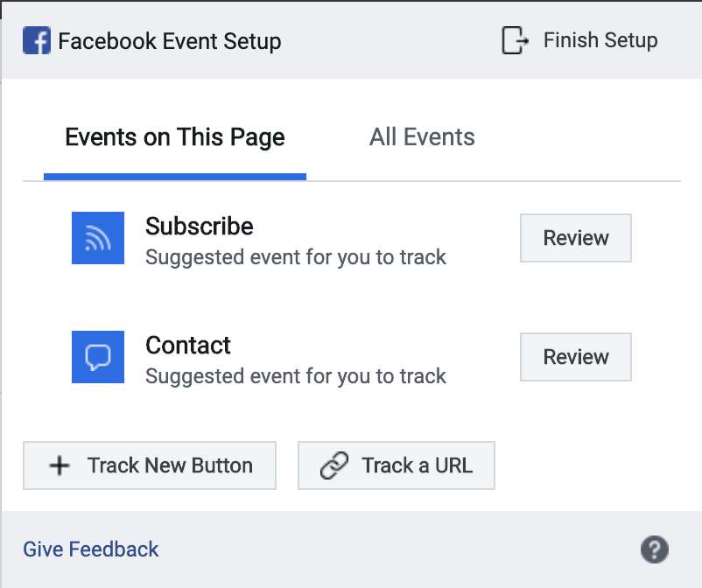Click Contact's 'Suggested event for you to track' text

pyautogui.click(x=296, y=377)
